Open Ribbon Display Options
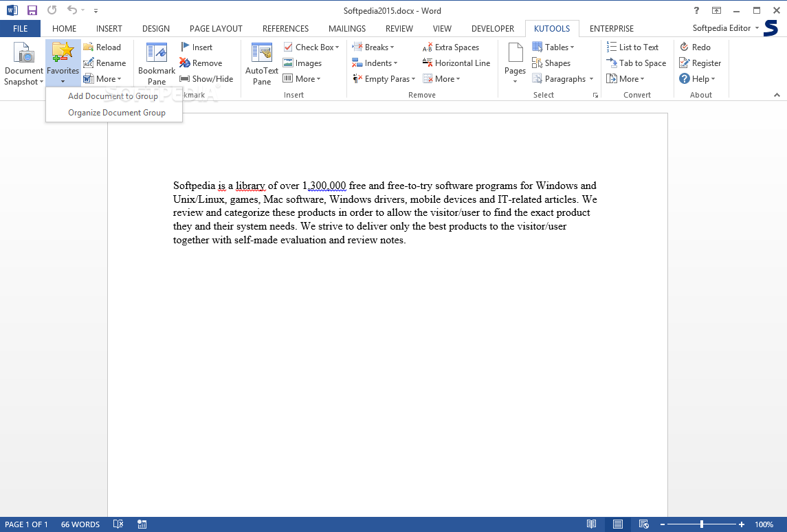787x532 pixels. point(716,10)
